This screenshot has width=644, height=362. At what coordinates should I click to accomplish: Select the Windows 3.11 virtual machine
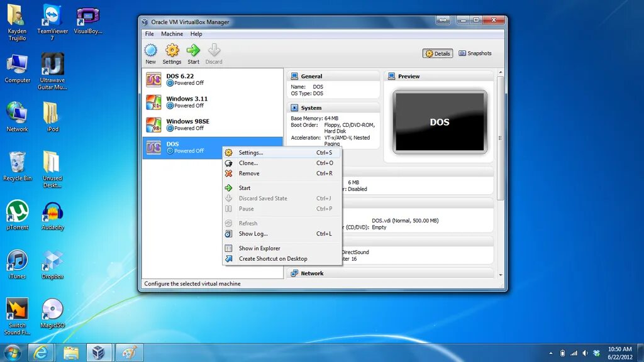pos(213,102)
